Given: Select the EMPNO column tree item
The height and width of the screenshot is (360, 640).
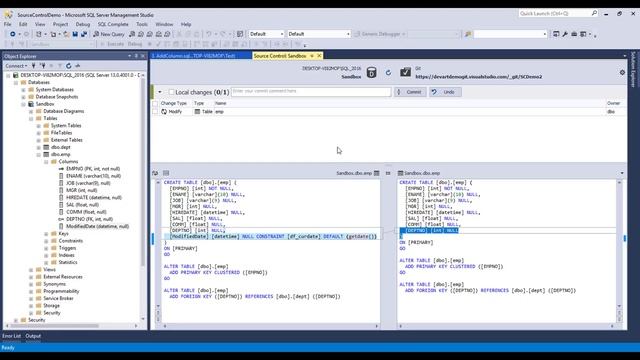Looking at the screenshot, I should tap(93, 169).
